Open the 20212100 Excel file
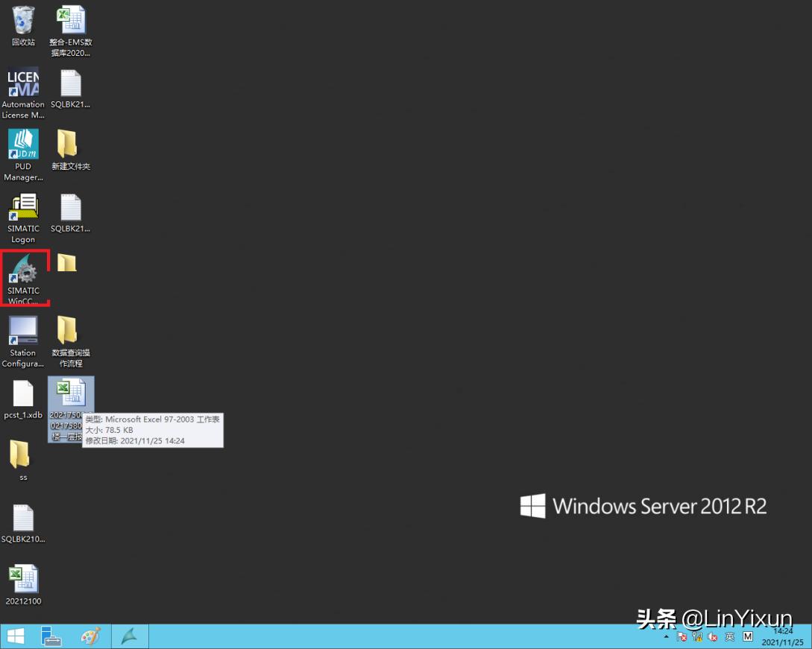The width and height of the screenshot is (812, 649). (x=23, y=585)
